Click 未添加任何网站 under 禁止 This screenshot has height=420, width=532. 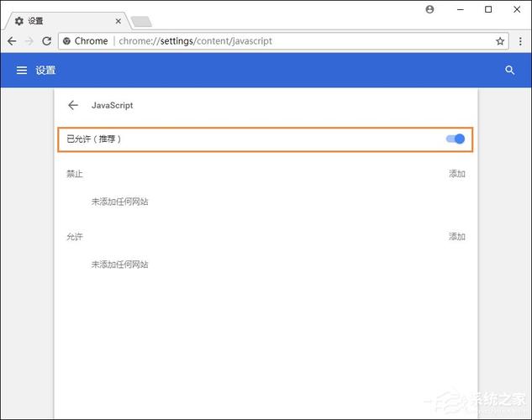click(120, 202)
